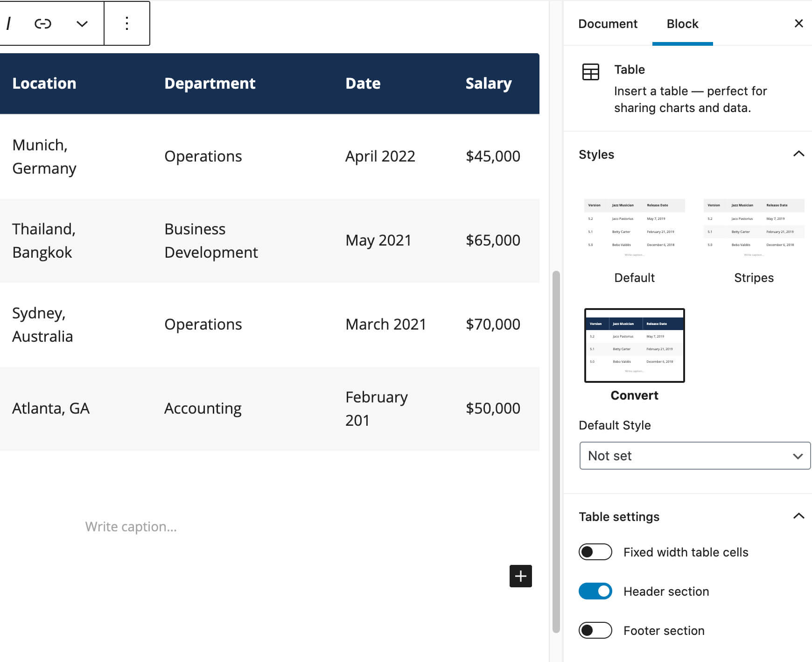The image size is (812, 662).
Task: Open the more rich text controls chevron
Action: [82, 24]
